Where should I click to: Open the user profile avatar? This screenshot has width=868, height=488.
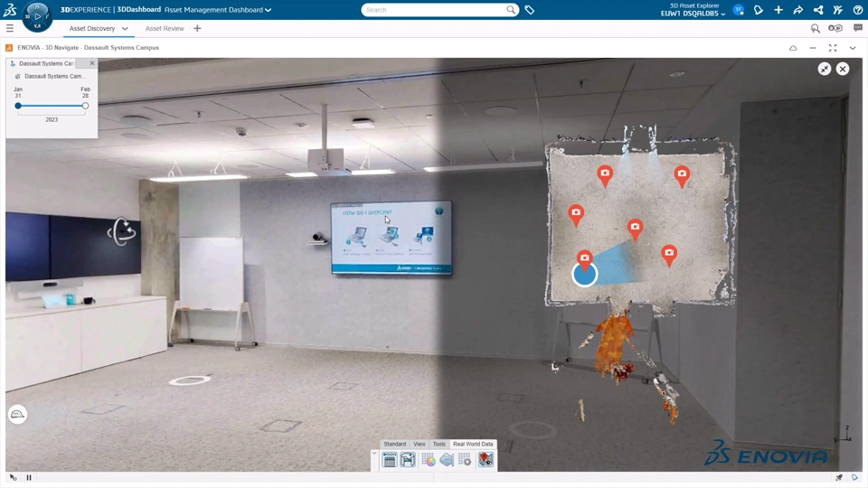pyautogui.click(x=739, y=9)
